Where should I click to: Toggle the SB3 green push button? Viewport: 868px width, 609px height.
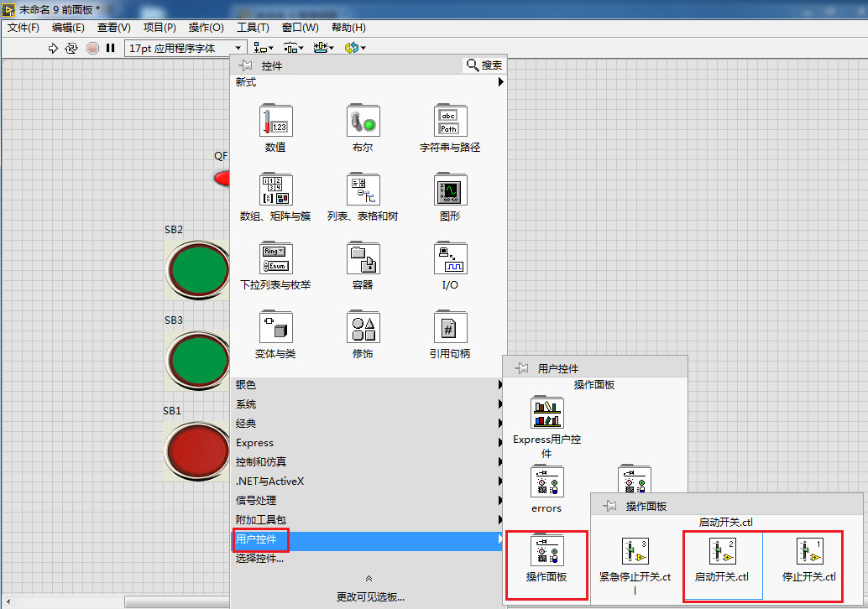coord(198,361)
